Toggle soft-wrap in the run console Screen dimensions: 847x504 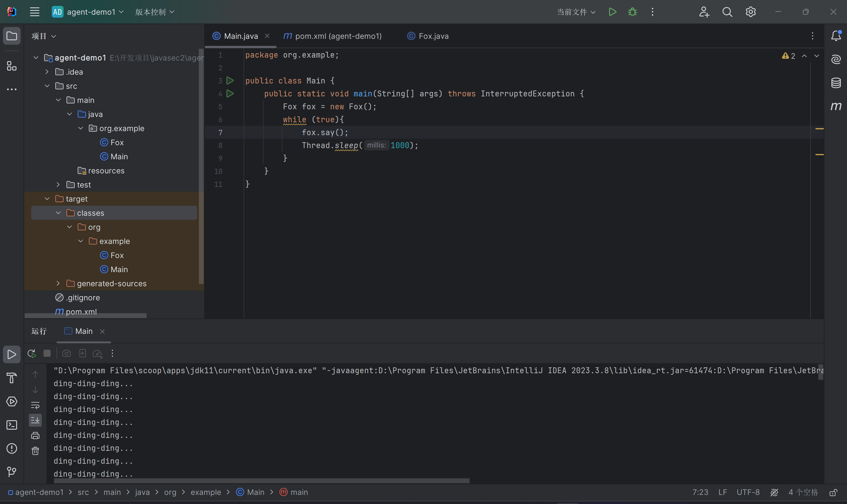35,405
